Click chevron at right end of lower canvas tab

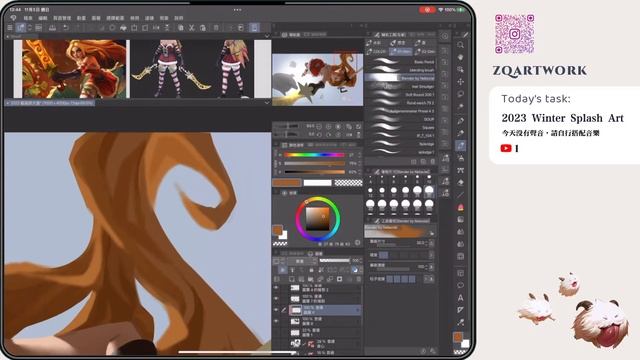click(x=267, y=103)
